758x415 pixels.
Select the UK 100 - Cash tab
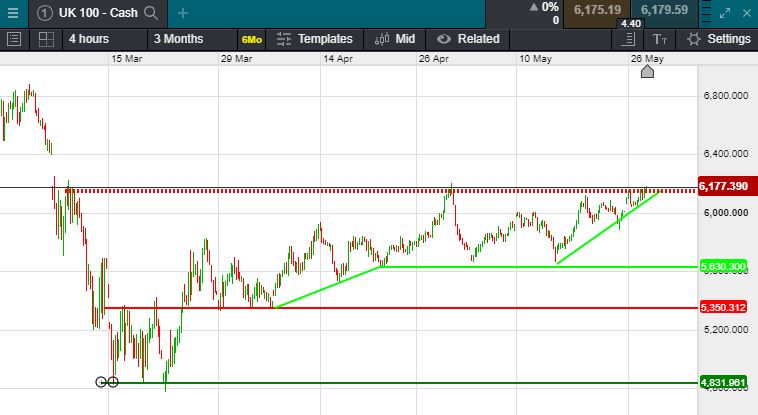coord(98,13)
